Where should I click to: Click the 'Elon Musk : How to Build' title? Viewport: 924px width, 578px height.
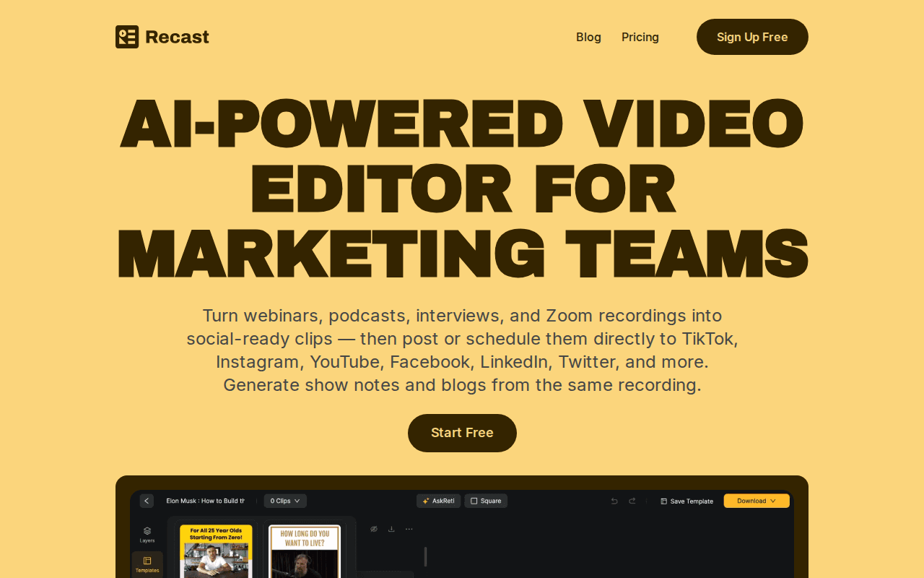point(205,501)
